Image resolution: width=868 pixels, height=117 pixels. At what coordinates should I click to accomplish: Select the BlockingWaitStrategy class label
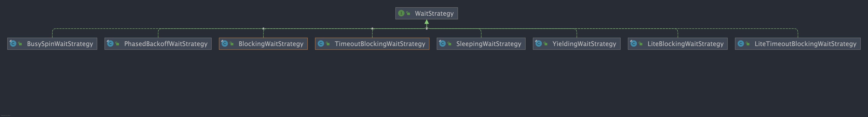271,44
